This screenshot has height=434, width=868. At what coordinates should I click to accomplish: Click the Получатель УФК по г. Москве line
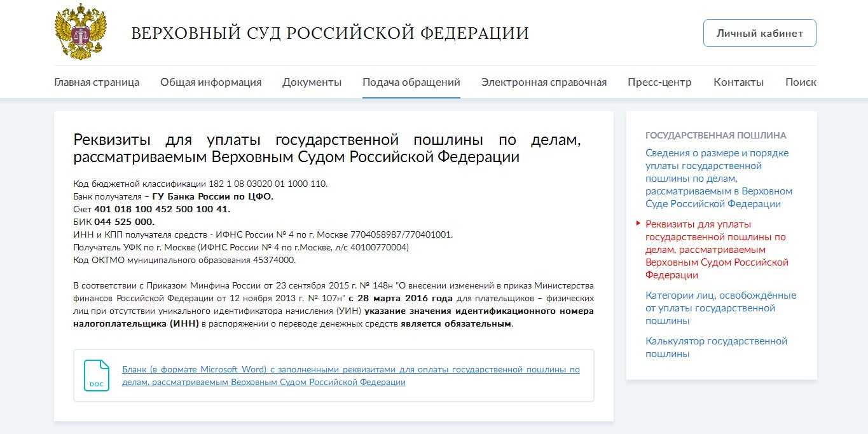pos(241,247)
